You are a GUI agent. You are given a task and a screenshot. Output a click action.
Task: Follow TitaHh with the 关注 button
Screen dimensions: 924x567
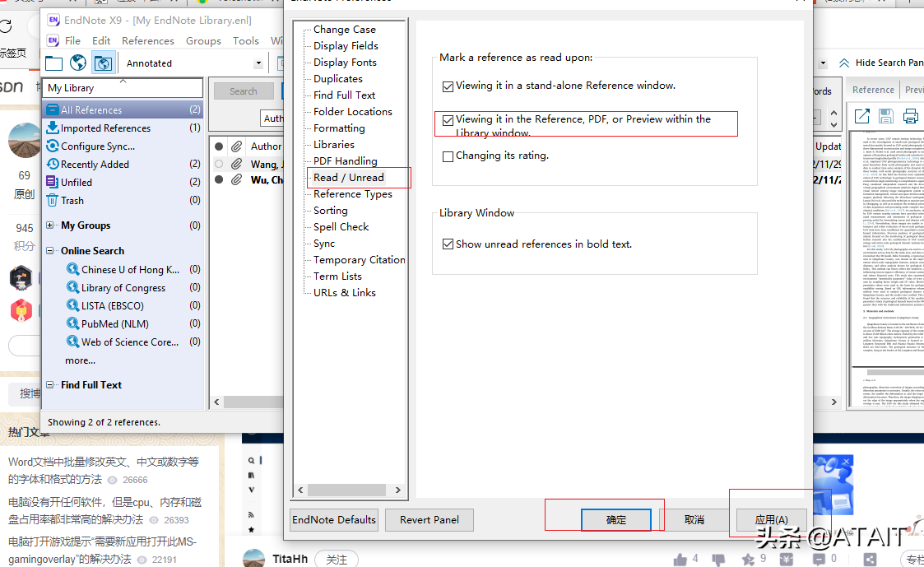click(337, 560)
